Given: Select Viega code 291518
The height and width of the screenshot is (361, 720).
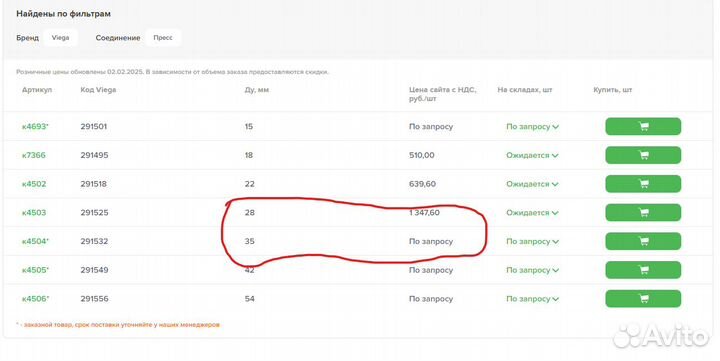Looking at the screenshot, I should 94,184.
